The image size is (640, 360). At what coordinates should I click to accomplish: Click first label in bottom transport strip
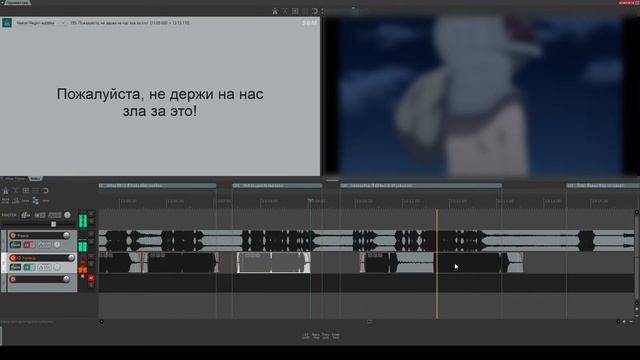coord(306,336)
